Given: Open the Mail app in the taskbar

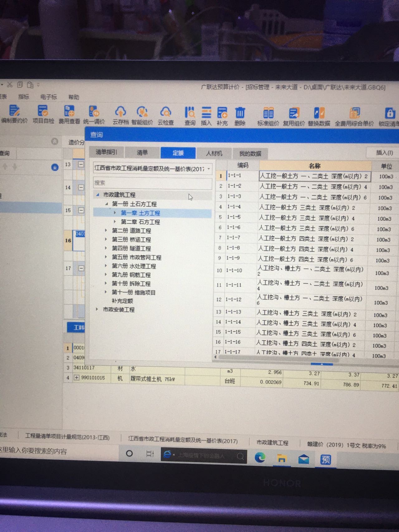Looking at the screenshot, I should 303,459.
